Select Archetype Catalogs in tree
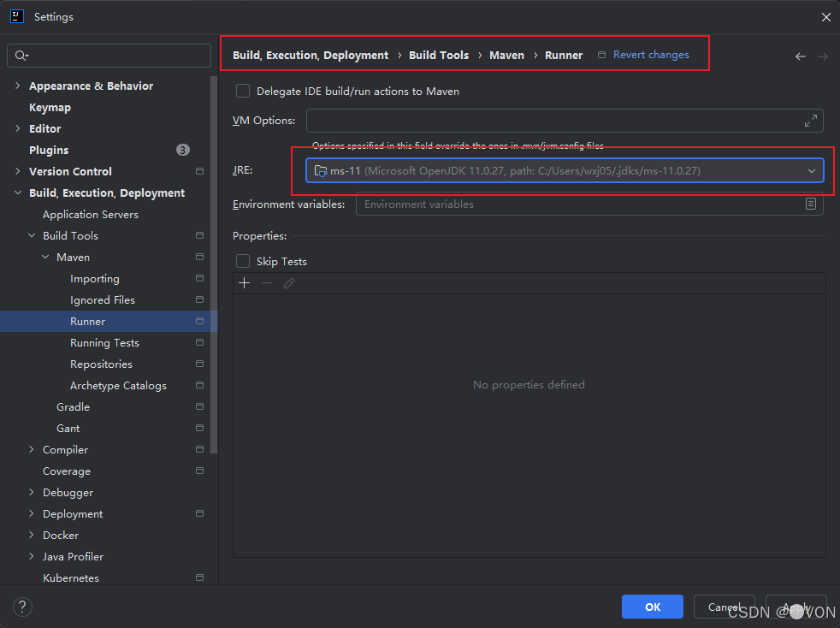Screen dimensions: 840x628 pos(118,385)
